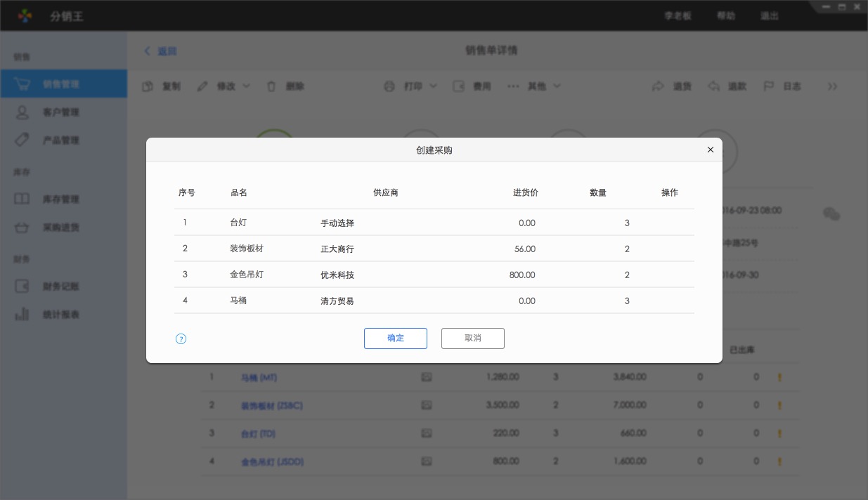
Task: Cancel with the 取消 button
Action: (472, 338)
